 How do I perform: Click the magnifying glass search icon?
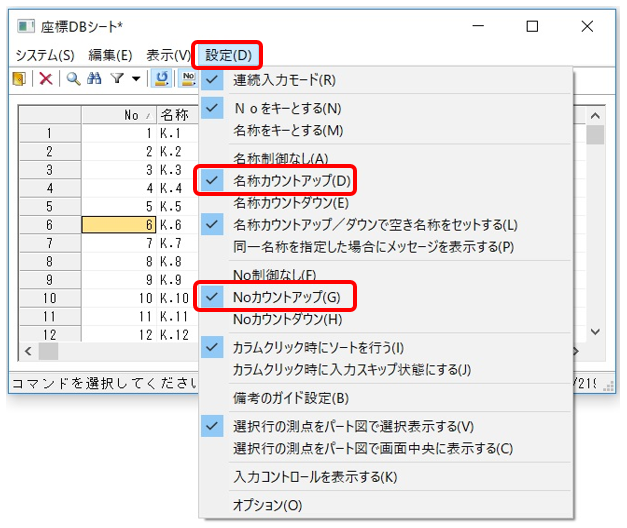pos(73,78)
